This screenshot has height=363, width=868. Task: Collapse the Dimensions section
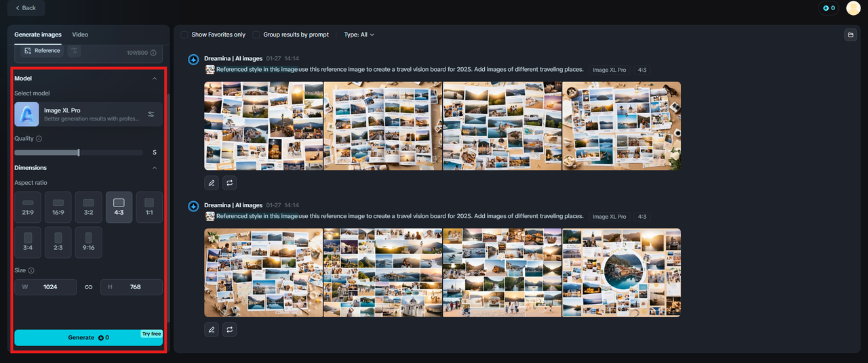154,168
